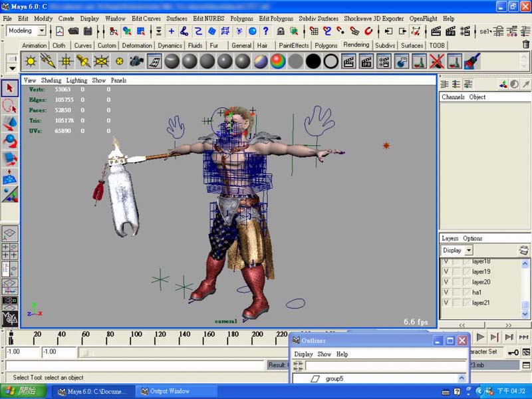This screenshot has height=399, width=532.
Task: Click the rainbow ramp shader sphere icon
Action: (x=278, y=61)
